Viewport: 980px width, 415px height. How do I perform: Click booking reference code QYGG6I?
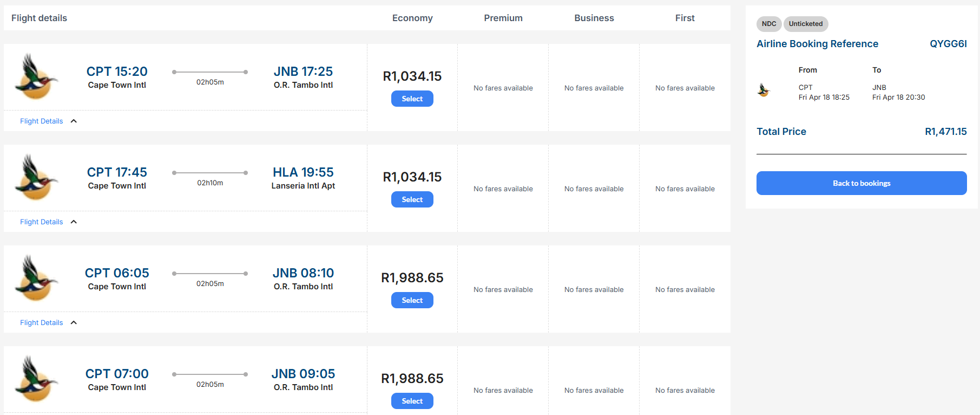tap(948, 44)
